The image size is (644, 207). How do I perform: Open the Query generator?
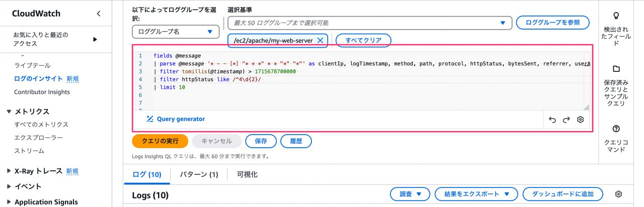pyautogui.click(x=176, y=119)
